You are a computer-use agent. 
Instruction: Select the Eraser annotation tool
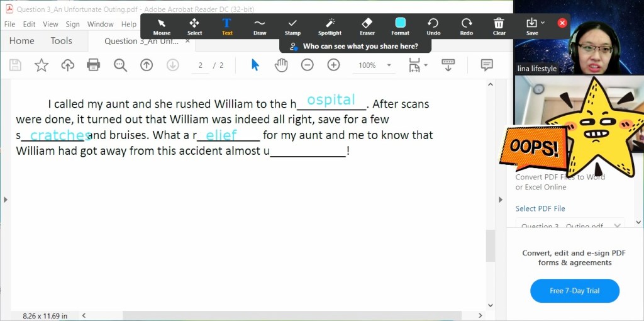click(x=367, y=26)
